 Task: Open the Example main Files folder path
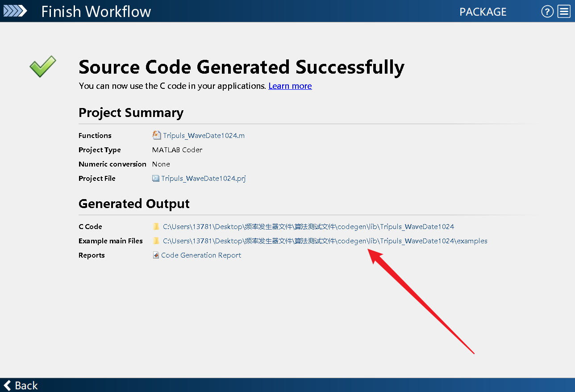click(325, 241)
